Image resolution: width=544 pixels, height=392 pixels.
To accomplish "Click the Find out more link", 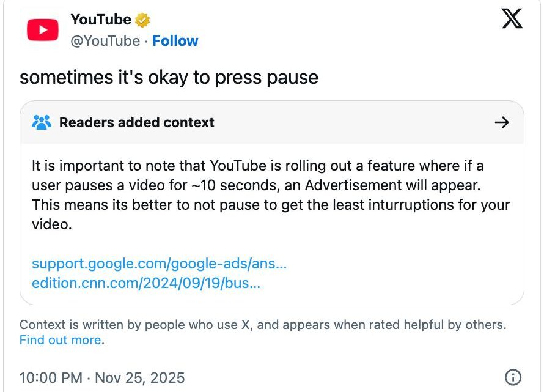I will coord(61,340).
